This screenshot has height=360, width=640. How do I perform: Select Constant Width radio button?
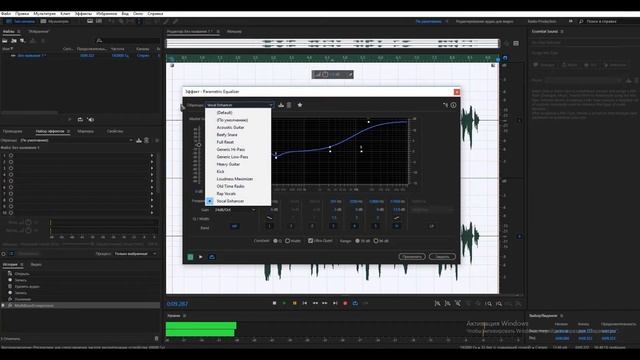pos(287,241)
